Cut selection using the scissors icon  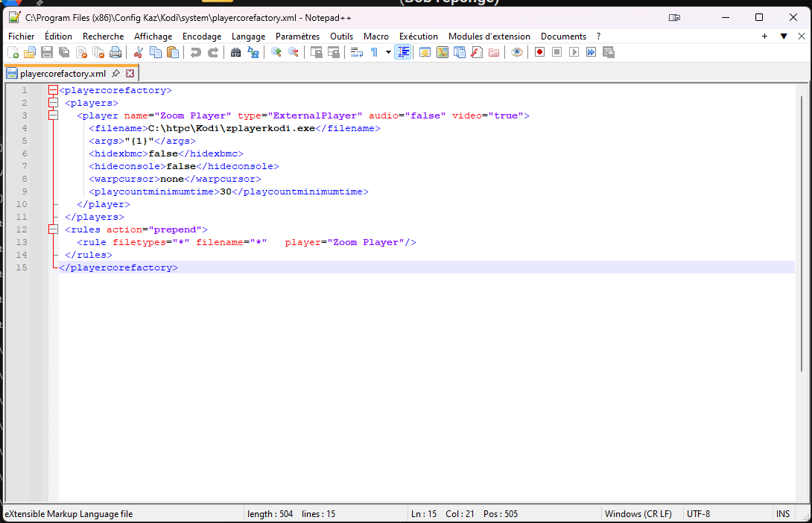(x=138, y=52)
